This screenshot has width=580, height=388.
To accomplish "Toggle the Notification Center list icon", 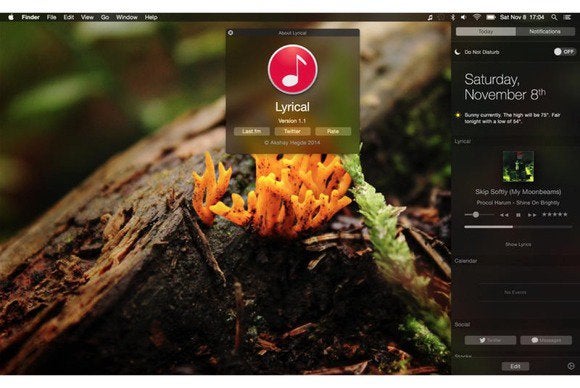I will tap(567, 17).
